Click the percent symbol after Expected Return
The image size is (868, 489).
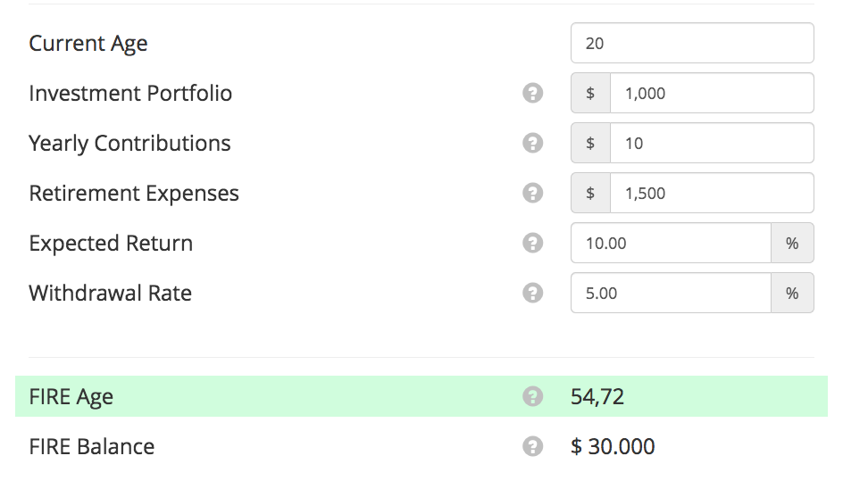(x=792, y=243)
